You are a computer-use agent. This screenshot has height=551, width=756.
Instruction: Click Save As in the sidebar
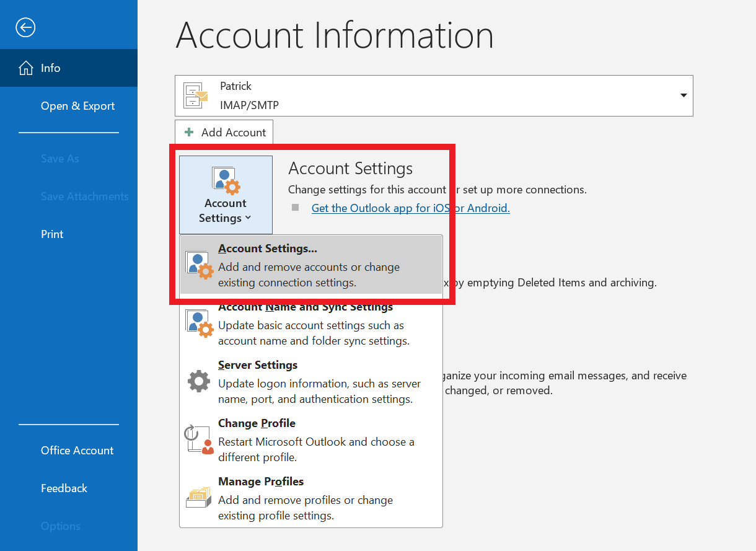(x=60, y=159)
